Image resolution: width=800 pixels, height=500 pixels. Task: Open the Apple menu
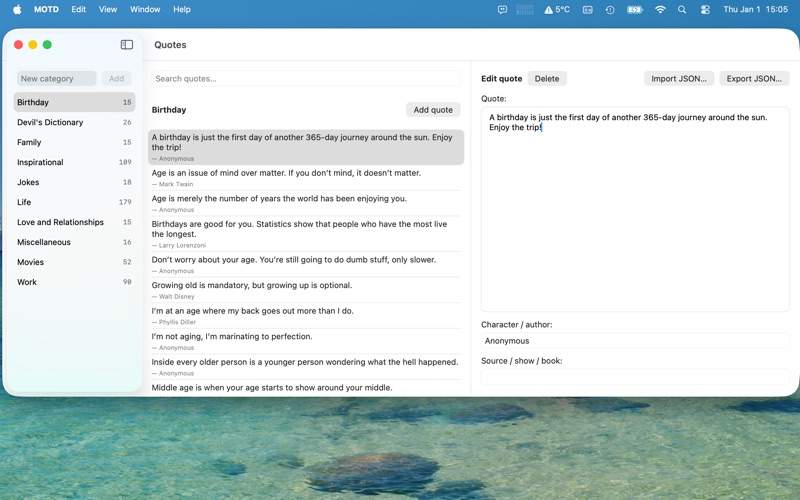[17, 9]
